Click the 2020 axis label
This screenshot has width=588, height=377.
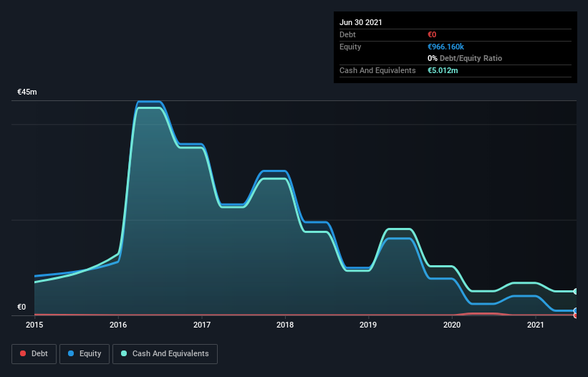pos(452,325)
